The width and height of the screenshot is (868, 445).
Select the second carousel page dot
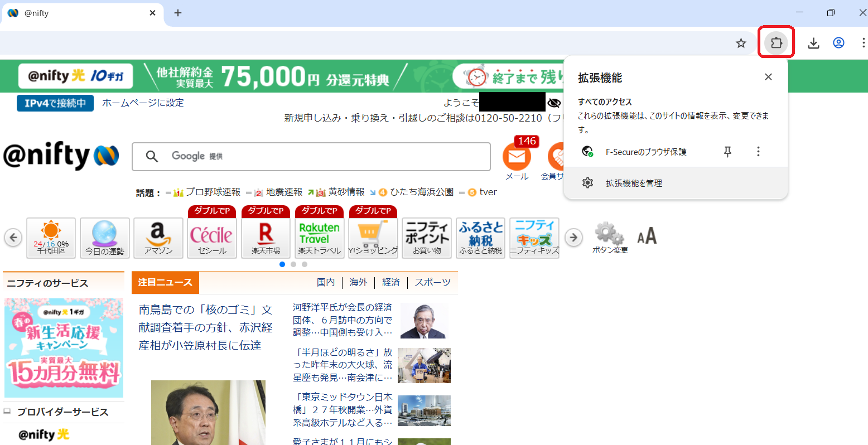pyautogui.click(x=293, y=264)
